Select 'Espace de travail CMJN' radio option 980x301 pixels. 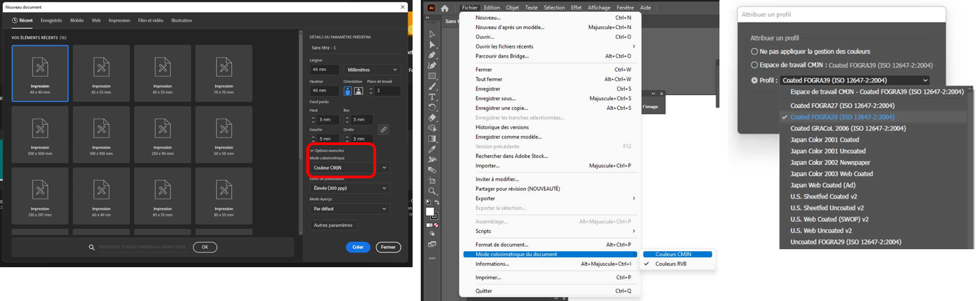click(755, 65)
